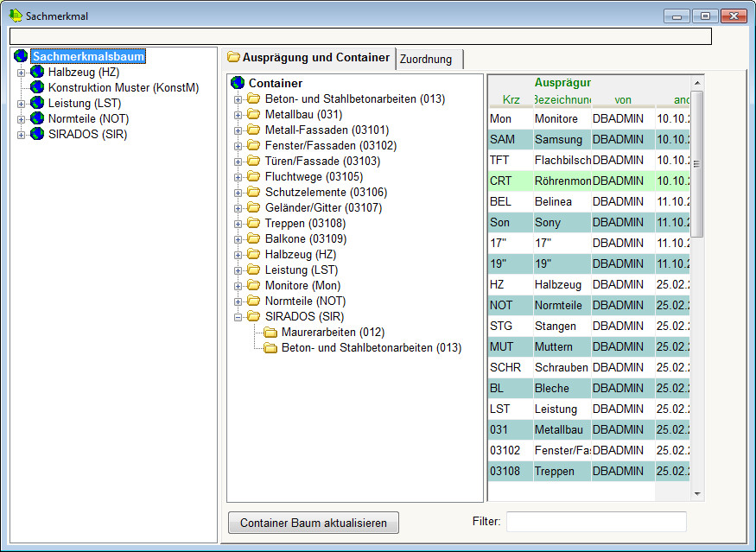Click the folder icon of Monitore (Mon)

point(254,285)
